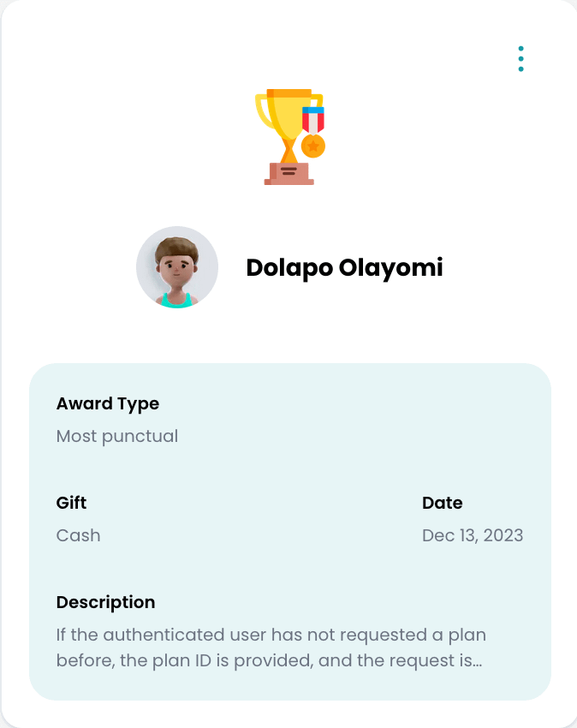This screenshot has height=728, width=577.
Task: Select the Cash gift value
Action: coord(79,535)
